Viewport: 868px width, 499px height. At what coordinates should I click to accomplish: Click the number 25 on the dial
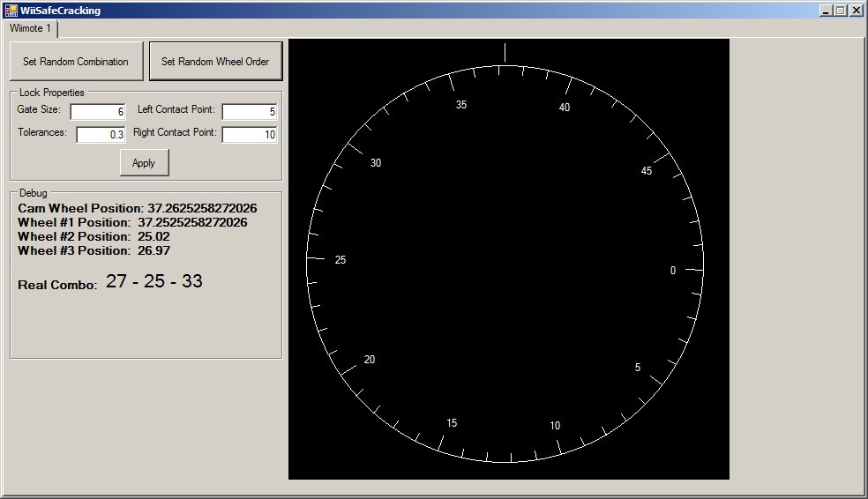coord(340,260)
